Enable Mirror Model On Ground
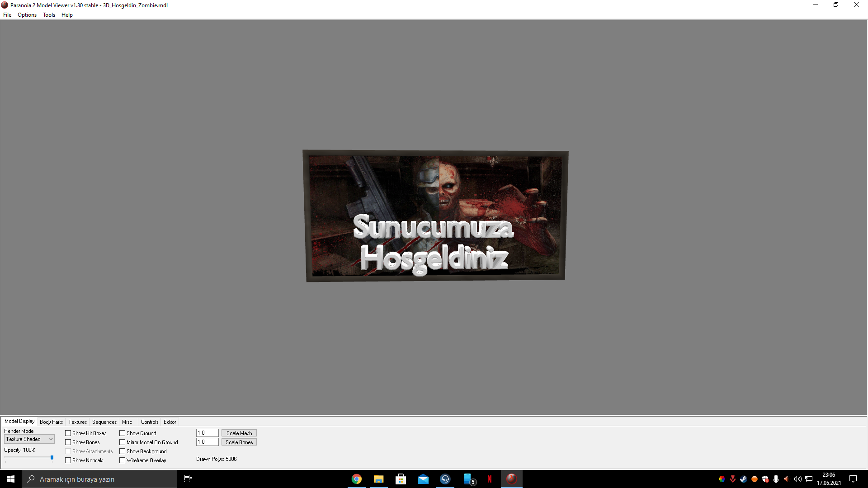868x488 pixels. click(x=123, y=442)
